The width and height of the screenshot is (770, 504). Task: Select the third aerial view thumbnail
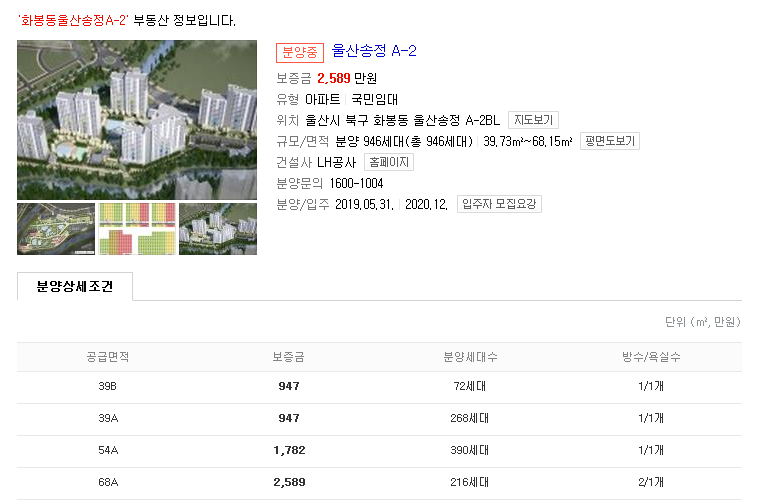tap(218, 229)
